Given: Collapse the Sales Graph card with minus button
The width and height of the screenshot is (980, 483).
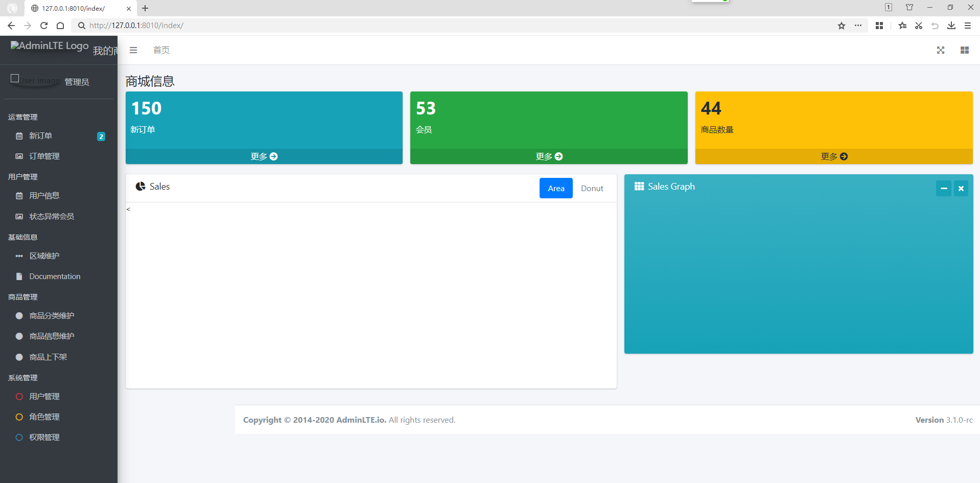Looking at the screenshot, I should tap(944, 189).
